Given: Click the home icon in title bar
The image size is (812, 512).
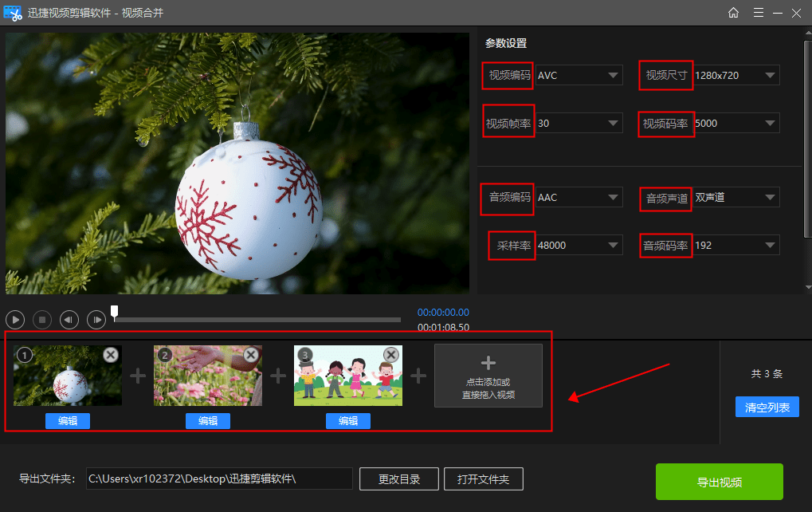Looking at the screenshot, I should (733, 13).
